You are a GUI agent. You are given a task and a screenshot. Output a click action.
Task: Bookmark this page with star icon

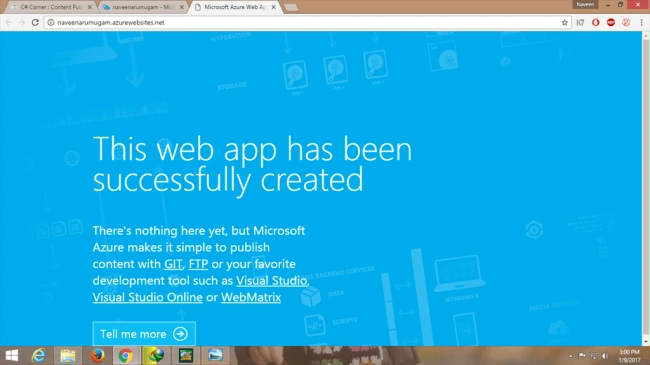point(565,22)
